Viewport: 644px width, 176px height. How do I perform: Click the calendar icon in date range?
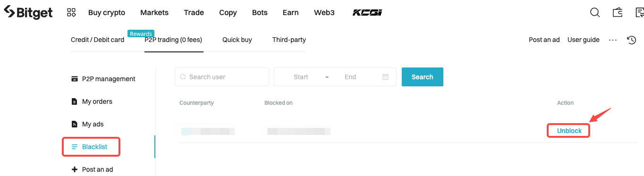click(385, 77)
